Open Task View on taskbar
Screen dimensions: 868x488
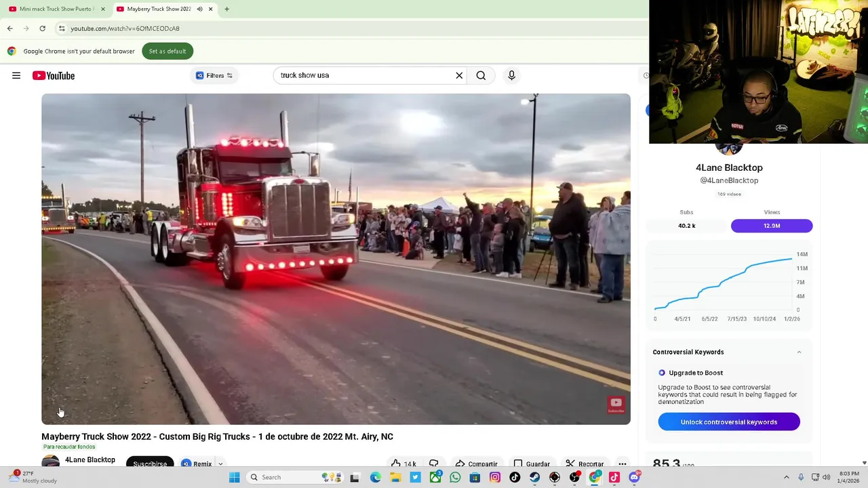(x=354, y=477)
